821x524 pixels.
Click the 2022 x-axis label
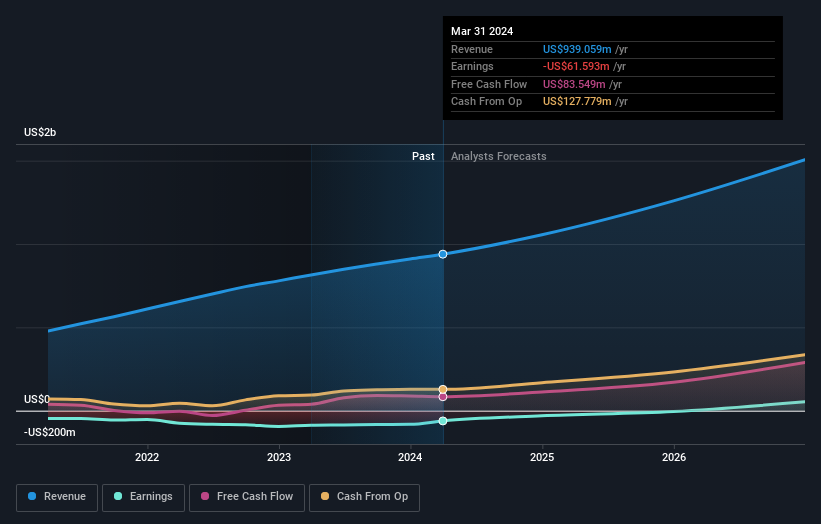click(147, 458)
